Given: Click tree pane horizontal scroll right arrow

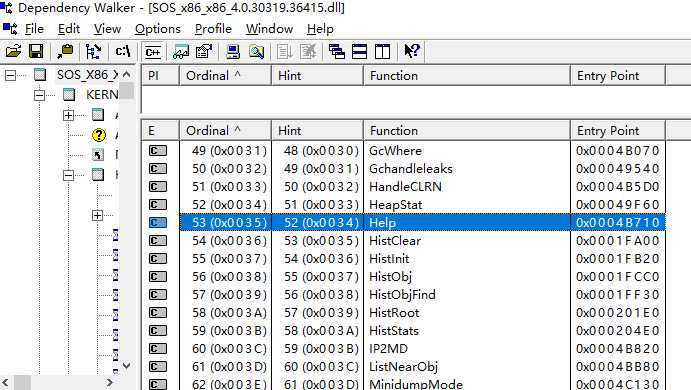Looking at the screenshot, I should [110, 382].
